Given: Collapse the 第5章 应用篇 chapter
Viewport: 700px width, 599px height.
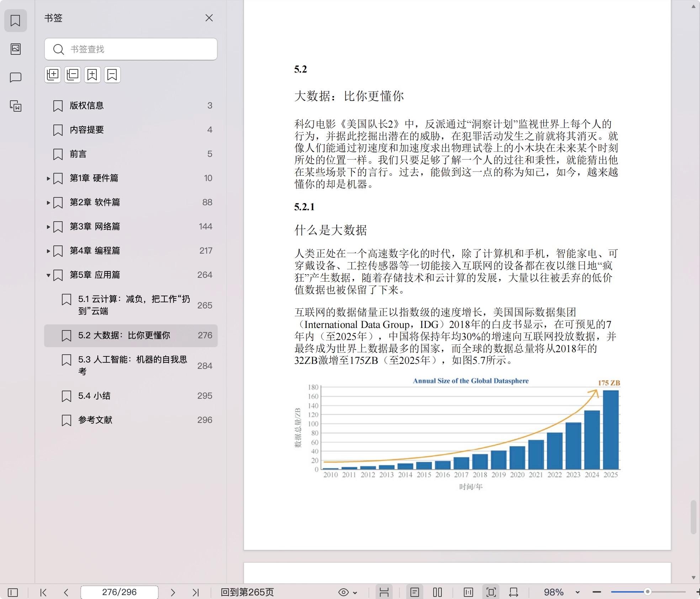Looking at the screenshot, I should [48, 275].
